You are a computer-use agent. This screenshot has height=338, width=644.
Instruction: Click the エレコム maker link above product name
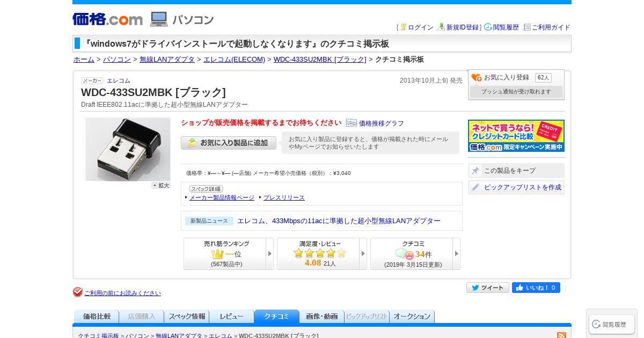click(119, 80)
